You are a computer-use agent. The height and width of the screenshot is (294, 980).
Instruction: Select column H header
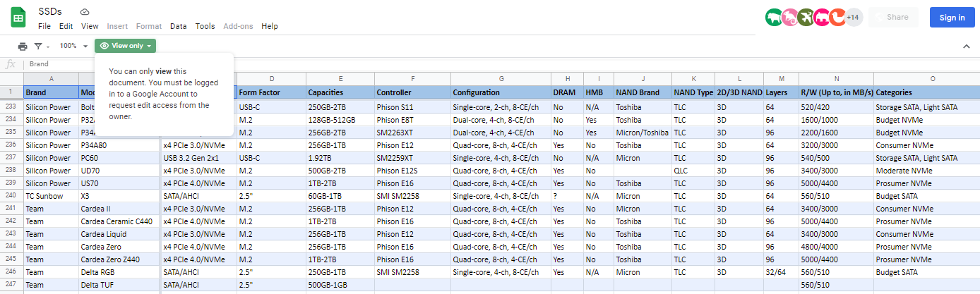tap(567, 78)
